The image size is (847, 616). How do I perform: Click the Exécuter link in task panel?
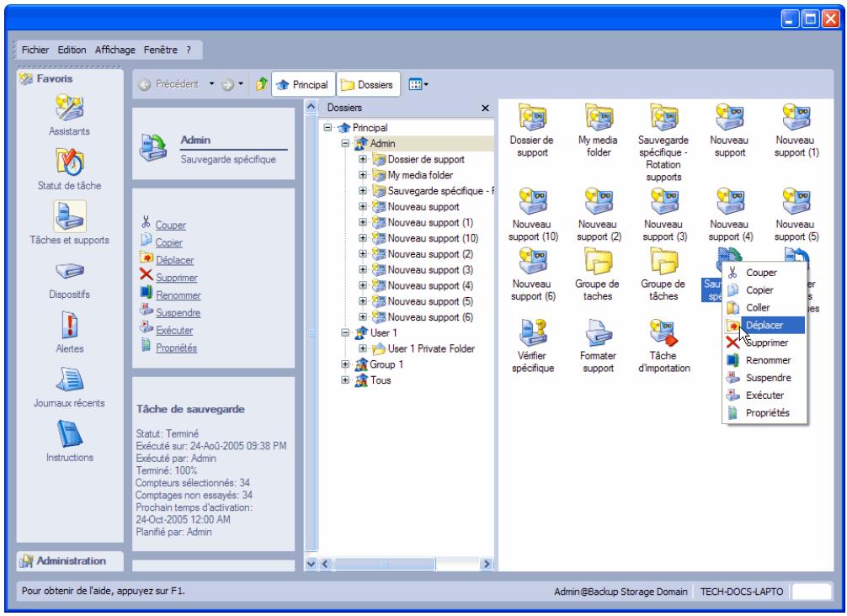(174, 331)
